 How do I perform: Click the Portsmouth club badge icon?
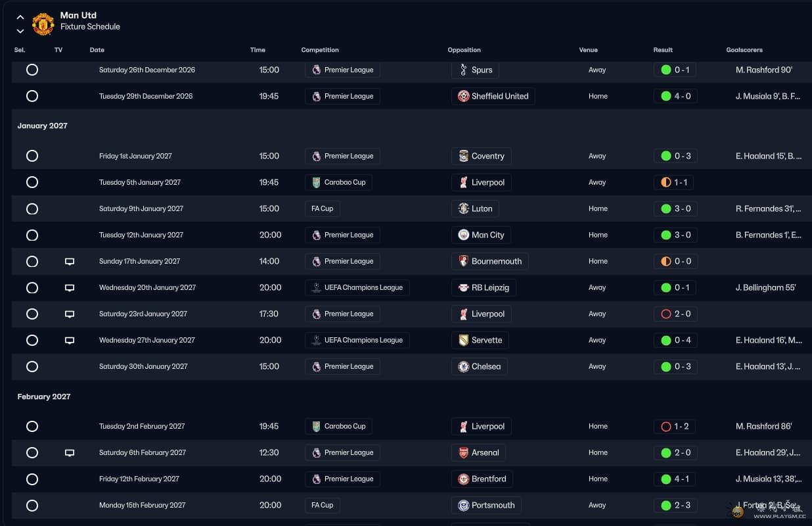(464, 506)
